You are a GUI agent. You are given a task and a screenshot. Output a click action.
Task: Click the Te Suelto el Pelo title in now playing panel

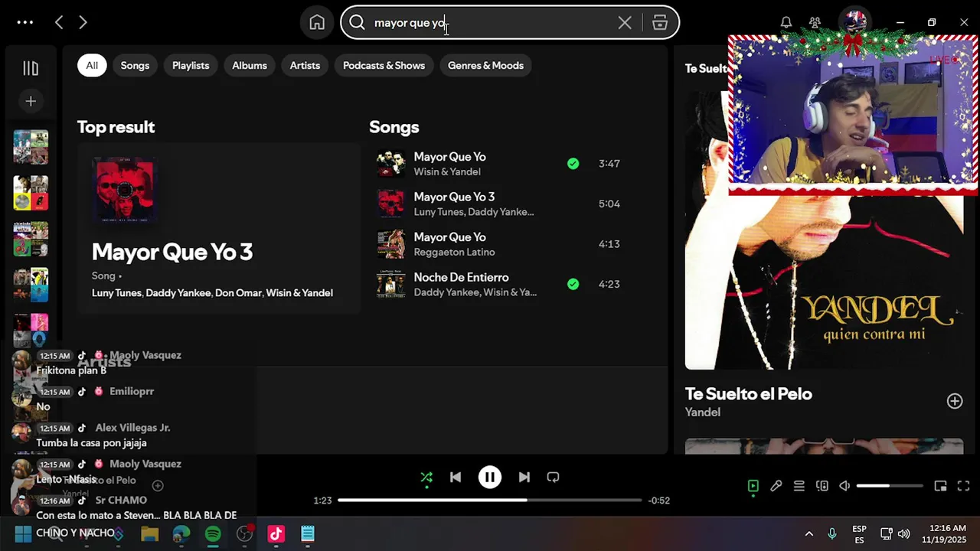[748, 394]
